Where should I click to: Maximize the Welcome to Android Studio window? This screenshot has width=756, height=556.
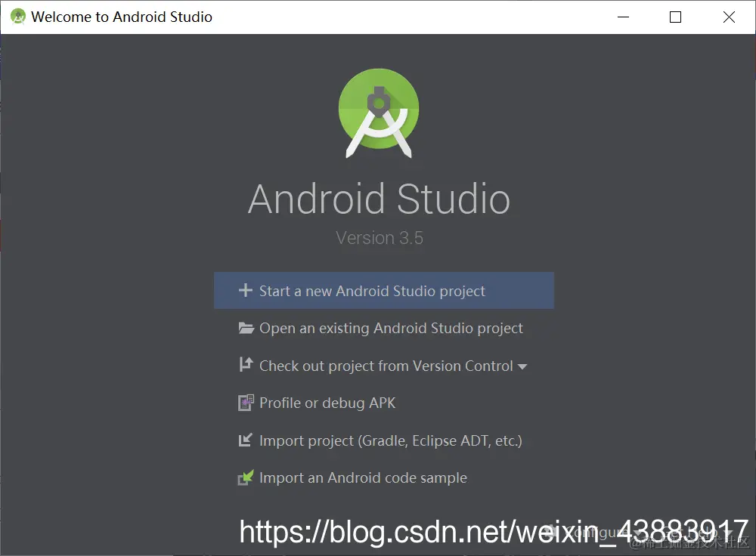click(675, 17)
